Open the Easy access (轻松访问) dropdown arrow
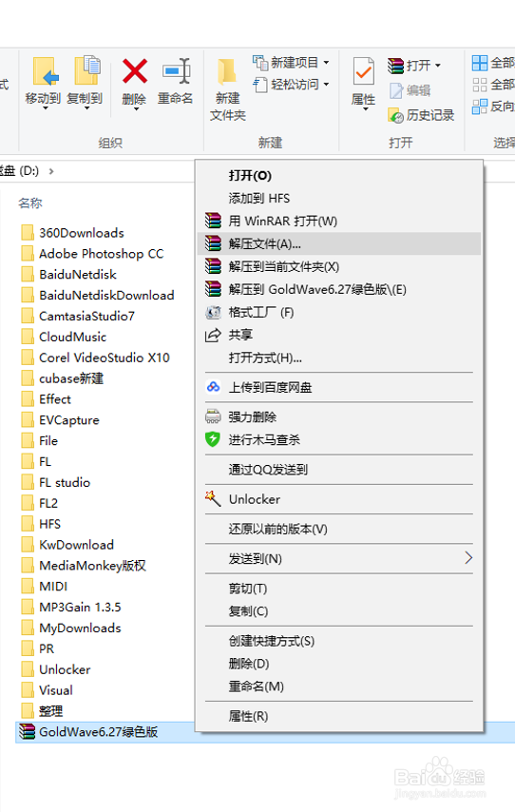 point(326,85)
